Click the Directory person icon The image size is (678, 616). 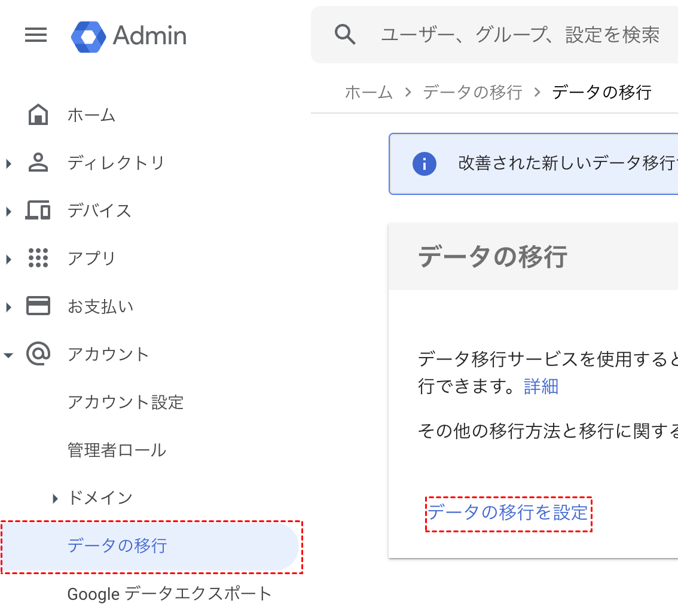pos(38,163)
